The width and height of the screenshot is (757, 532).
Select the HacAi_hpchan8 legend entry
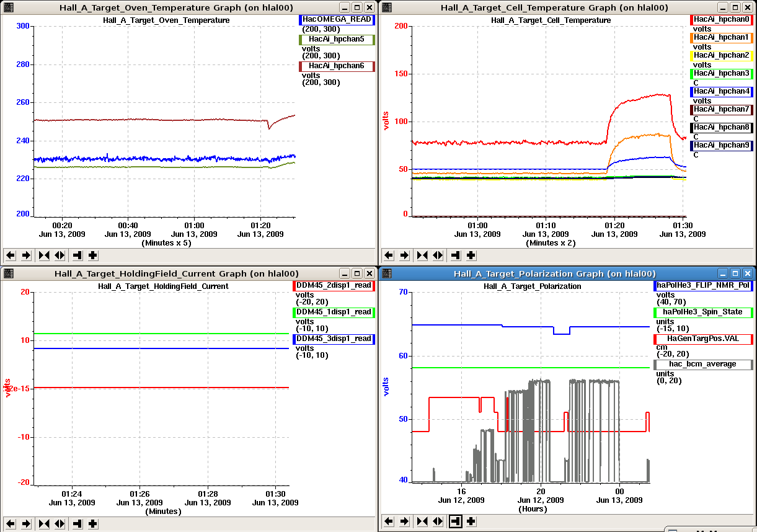pos(721,127)
